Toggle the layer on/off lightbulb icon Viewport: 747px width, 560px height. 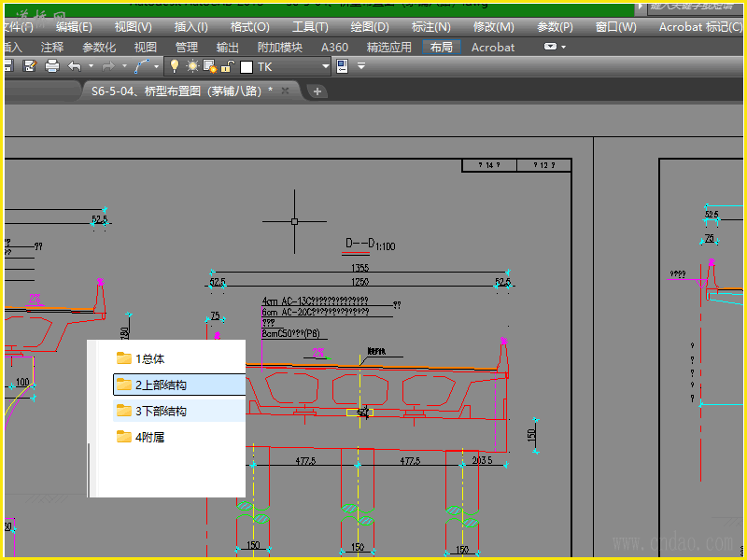(x=174, y=66)
